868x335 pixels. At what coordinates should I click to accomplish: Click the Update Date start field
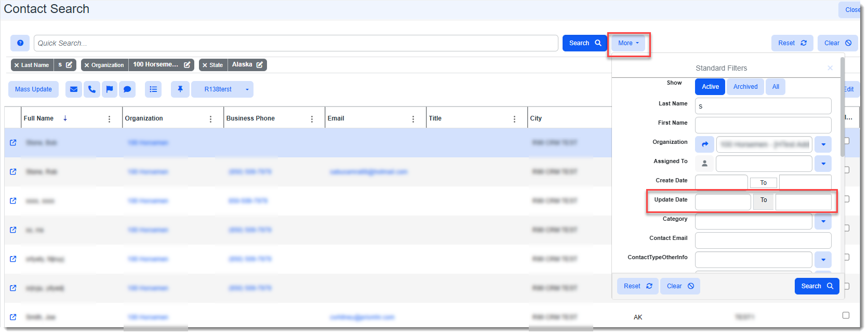coord(723,202)
